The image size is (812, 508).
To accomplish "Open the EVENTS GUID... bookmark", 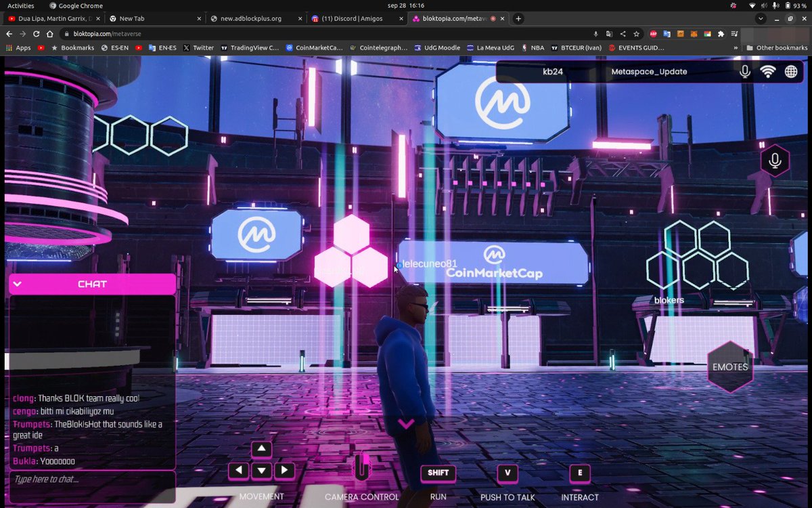I will 637,48.
